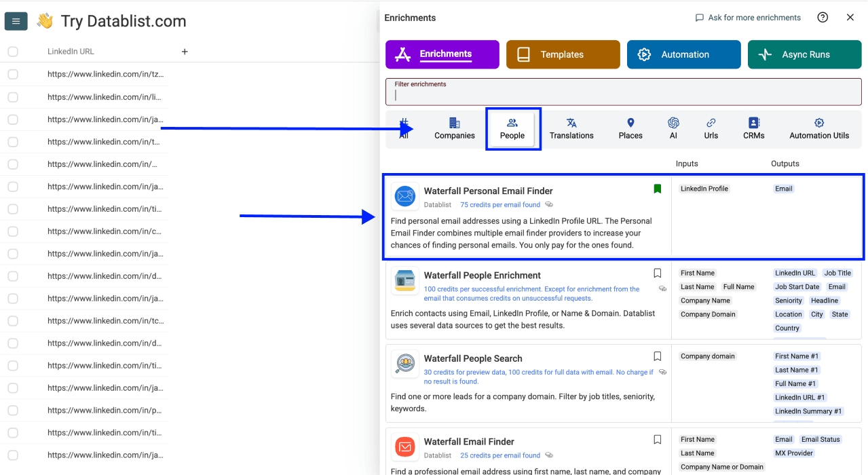The height and width of the screenshot is (475, 868).
Task: Click Ask for more enrichments
Action: click(x=747, y=18)
